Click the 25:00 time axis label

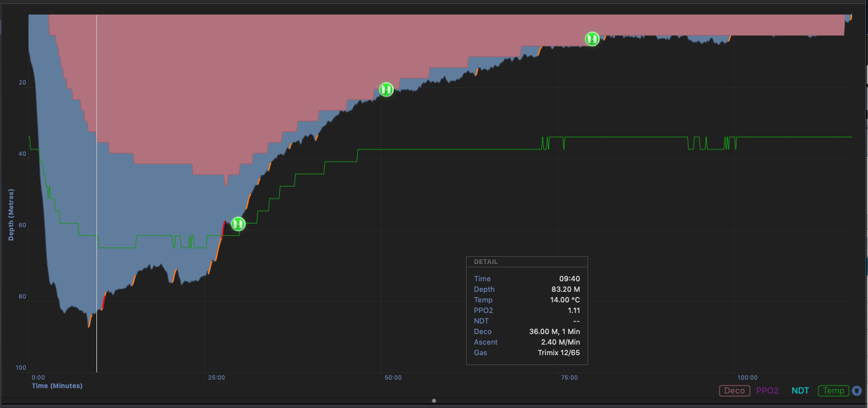[x=217, y=378]
